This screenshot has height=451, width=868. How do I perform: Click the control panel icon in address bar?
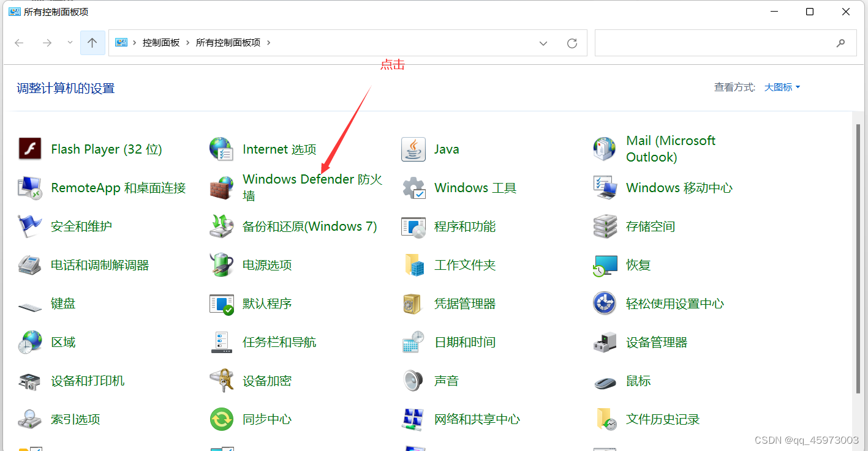[121, 43]
